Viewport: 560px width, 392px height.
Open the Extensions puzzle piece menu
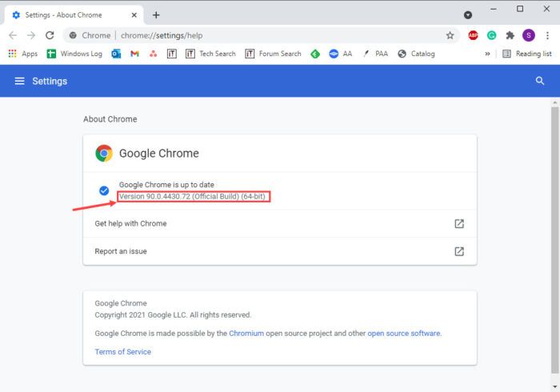[510, 35]
